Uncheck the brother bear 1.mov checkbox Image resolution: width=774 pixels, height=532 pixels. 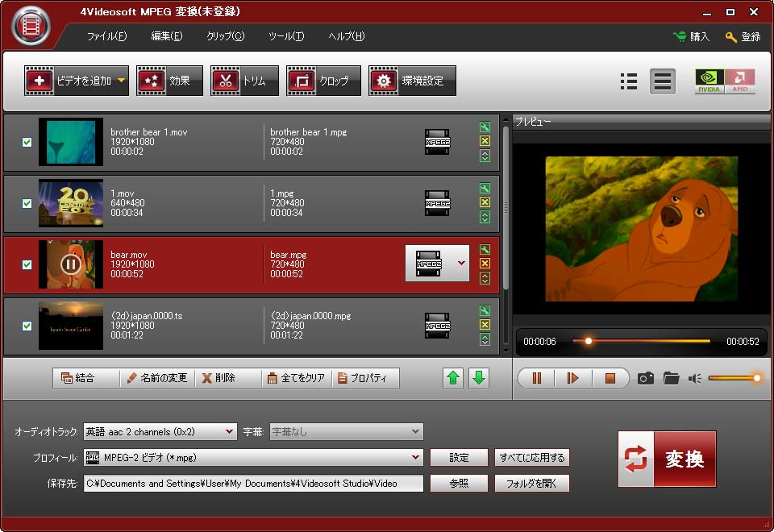(27, 142)
